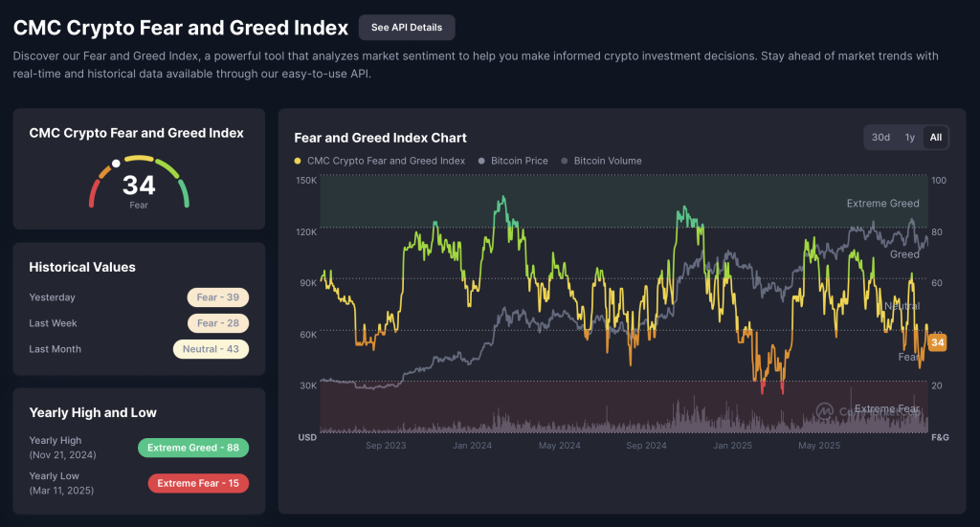Click the USD axis unit label
980x527 pixels.
click(307, 437)
